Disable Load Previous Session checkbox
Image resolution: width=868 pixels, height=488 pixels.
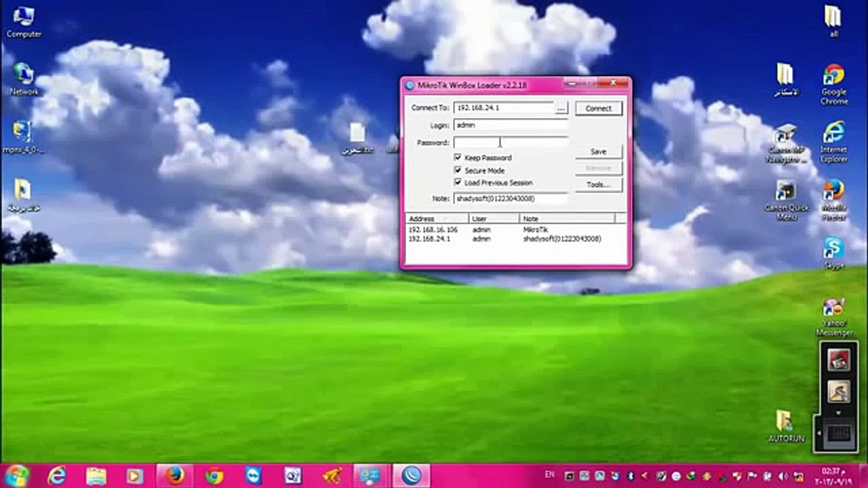(x=458, y=183)
